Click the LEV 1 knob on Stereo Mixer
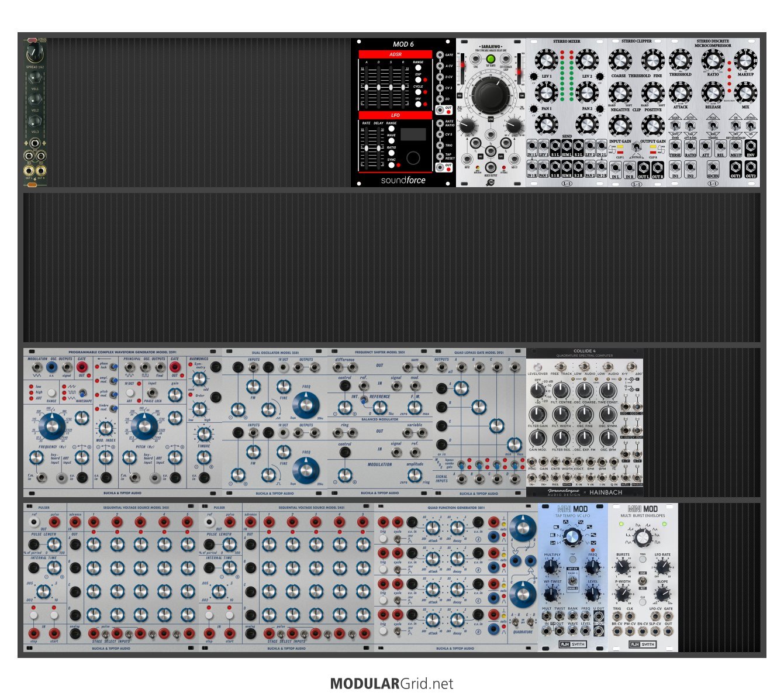 tap(547, 60)
